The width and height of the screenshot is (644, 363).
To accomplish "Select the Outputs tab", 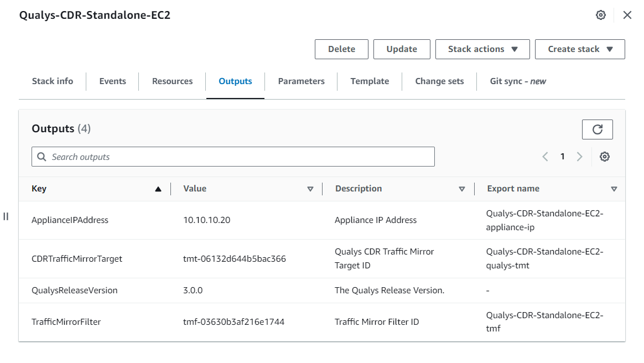I will [235, 81].
